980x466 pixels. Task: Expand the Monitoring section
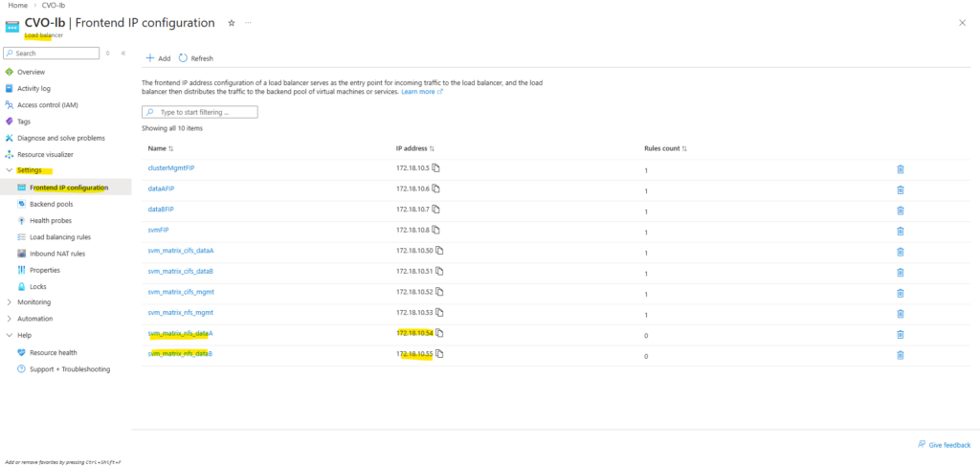[x=9, y=302]
